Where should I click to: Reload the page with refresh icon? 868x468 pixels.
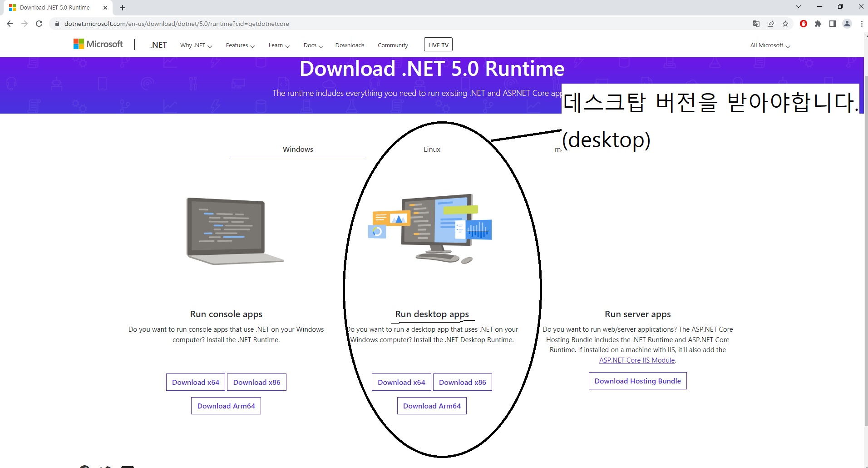tap(39, 24)
